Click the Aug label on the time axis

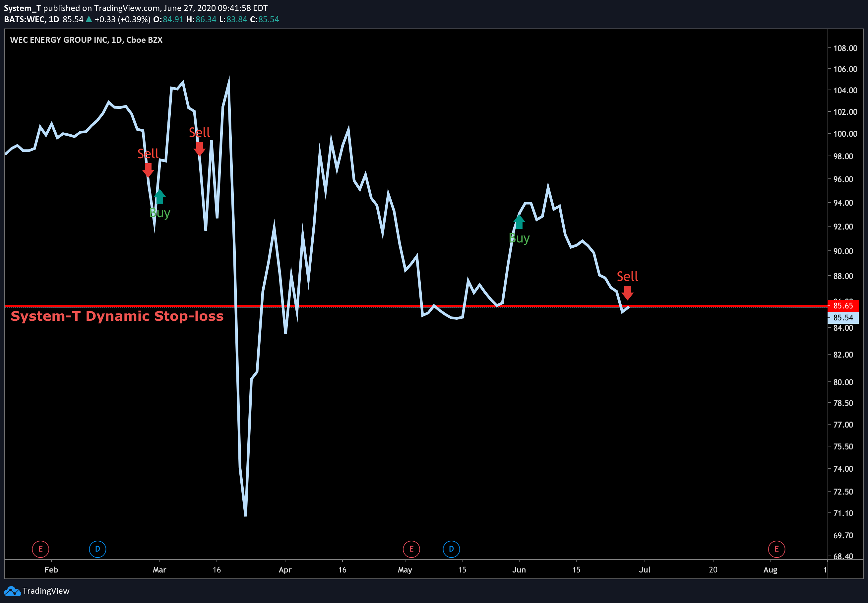(x=770, y=569)
